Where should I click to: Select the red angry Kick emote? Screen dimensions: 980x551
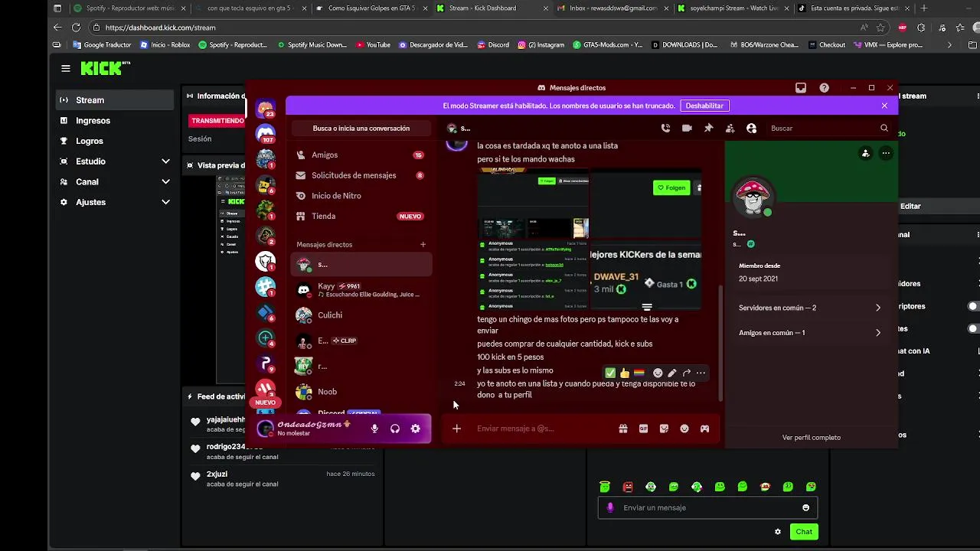628,487
